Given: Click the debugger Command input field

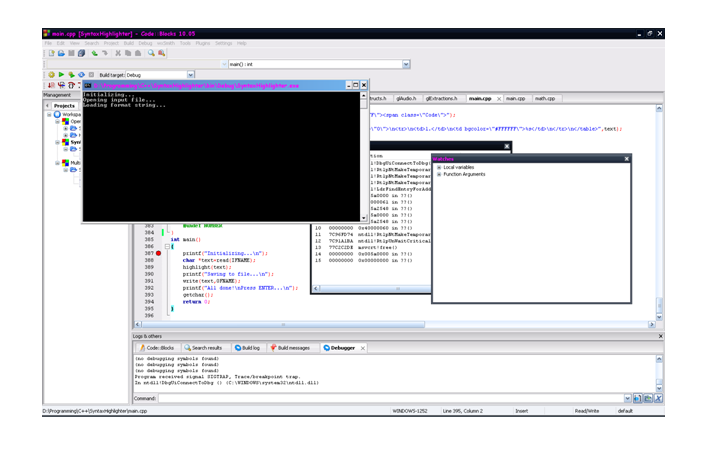Looking at the screenshot, I should click(391, 398).
